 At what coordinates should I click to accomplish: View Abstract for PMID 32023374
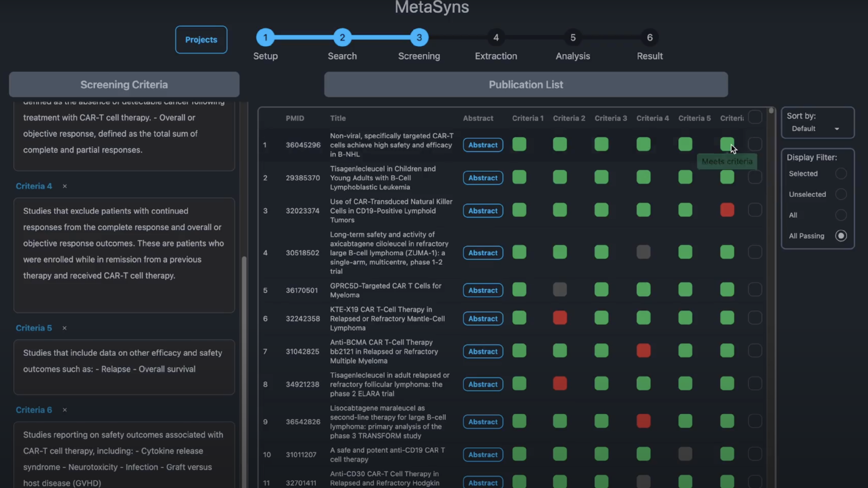[x=483, y=211]
